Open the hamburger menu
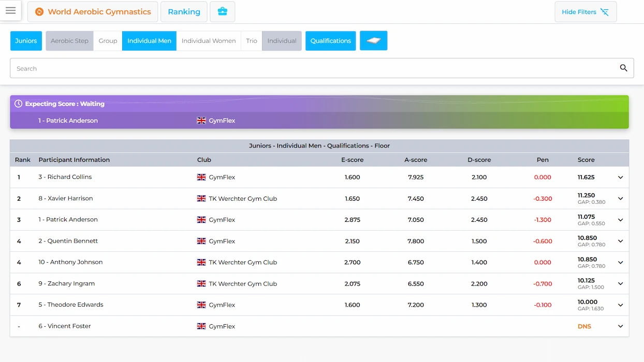644x362 pixels. click(x=10, y=10)
